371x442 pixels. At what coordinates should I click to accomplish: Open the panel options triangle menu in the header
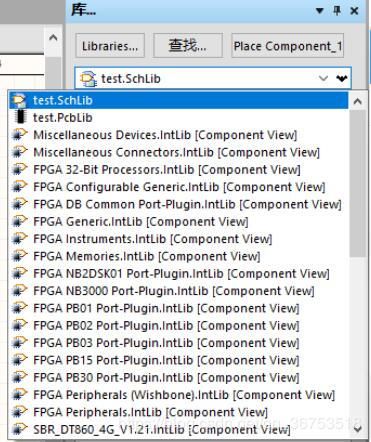[x=320, y=11]
